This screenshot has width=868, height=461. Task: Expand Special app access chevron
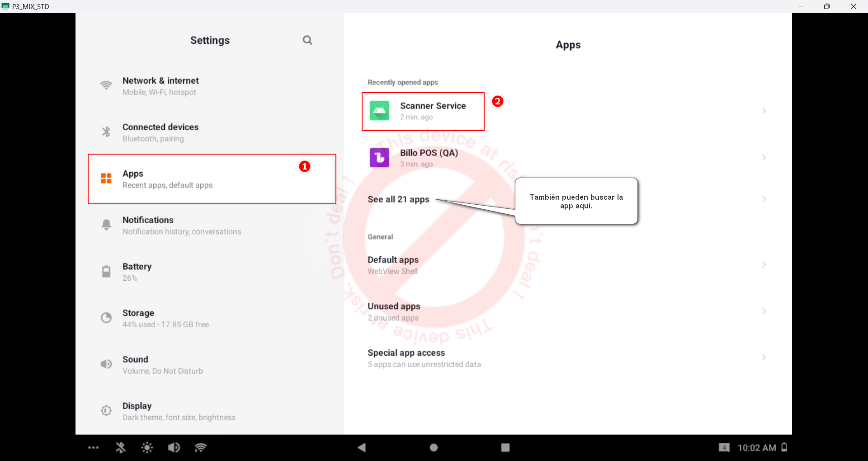pos(764,358)
